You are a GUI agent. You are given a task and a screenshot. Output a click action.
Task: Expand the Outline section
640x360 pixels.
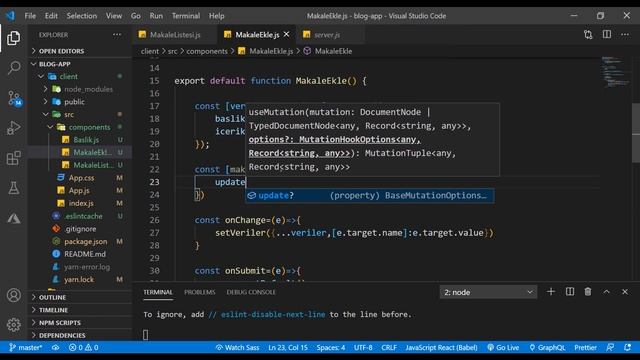80,297
